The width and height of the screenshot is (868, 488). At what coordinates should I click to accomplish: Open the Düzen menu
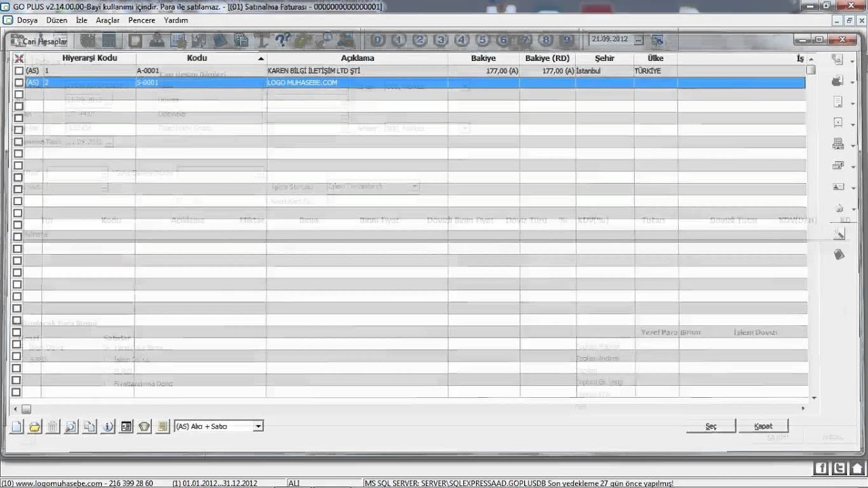pyautogui.click(x=57, y=20)
